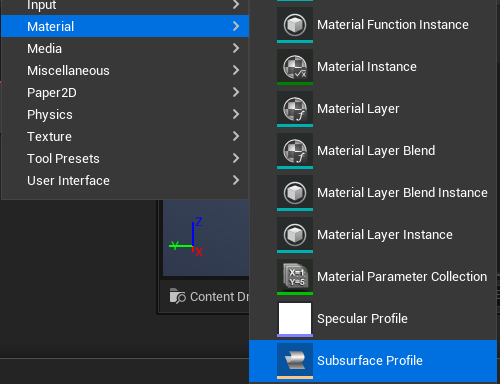Viewport: 500px width, 384px height.
Task: Open the Paper2D menu category
Action: coord(125,92)
